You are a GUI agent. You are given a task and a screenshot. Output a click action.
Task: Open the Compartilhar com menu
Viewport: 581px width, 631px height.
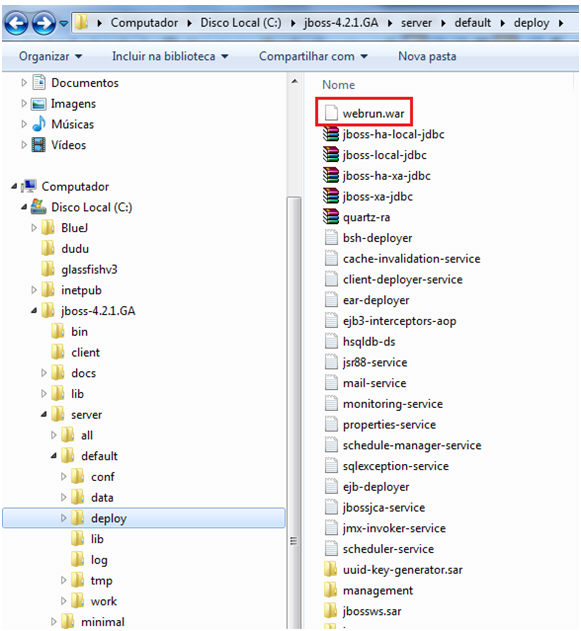coord(313,56)
